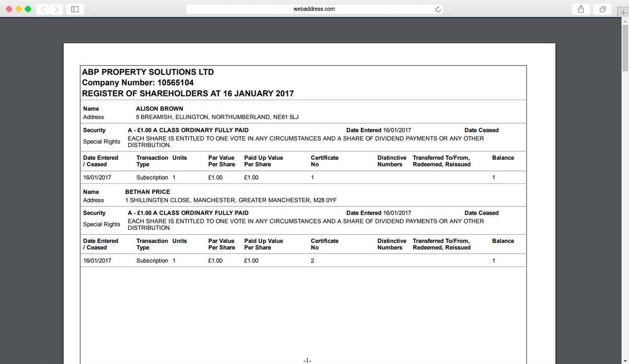
Task: Show all tabs overview
Action: tap(602, 9)
